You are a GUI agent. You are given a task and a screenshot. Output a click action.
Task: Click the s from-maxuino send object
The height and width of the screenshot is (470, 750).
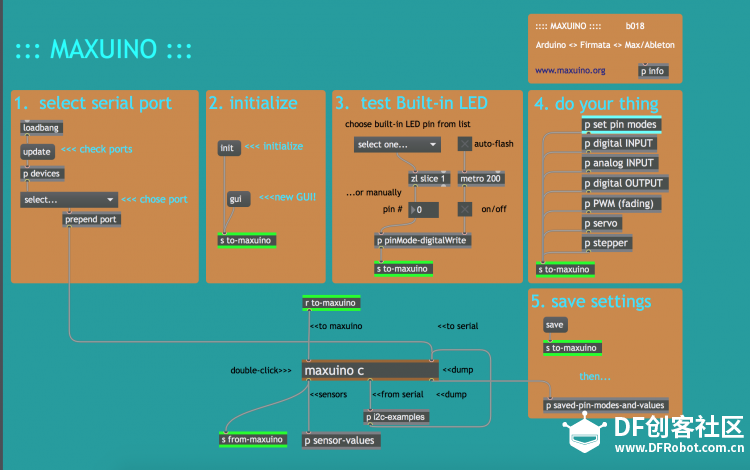click(253, 439)
